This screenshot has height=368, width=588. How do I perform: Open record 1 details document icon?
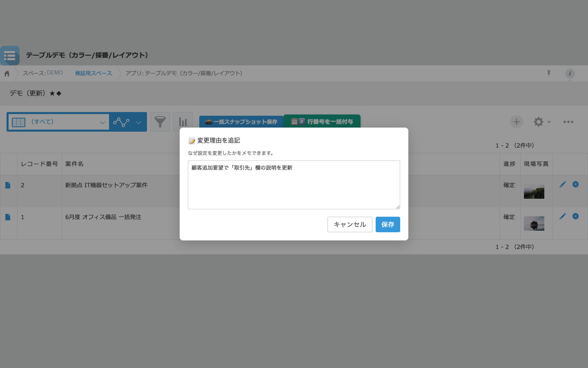point(8,217)
